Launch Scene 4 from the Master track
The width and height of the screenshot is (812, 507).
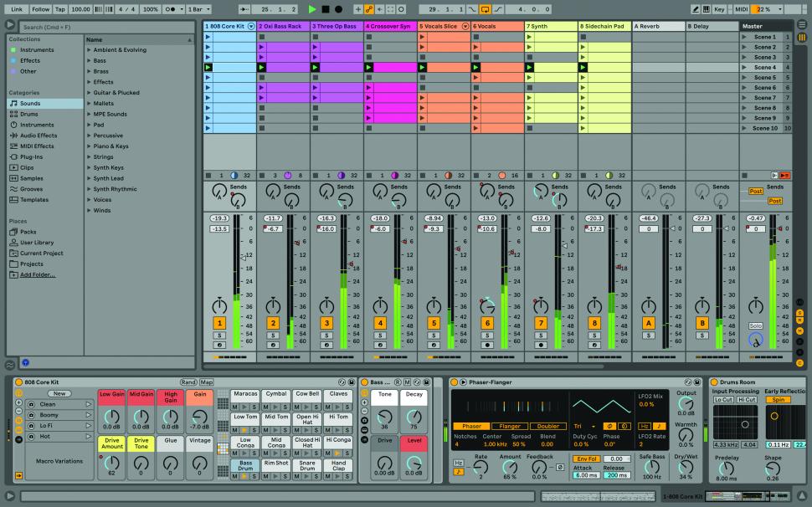pos(746,67)
